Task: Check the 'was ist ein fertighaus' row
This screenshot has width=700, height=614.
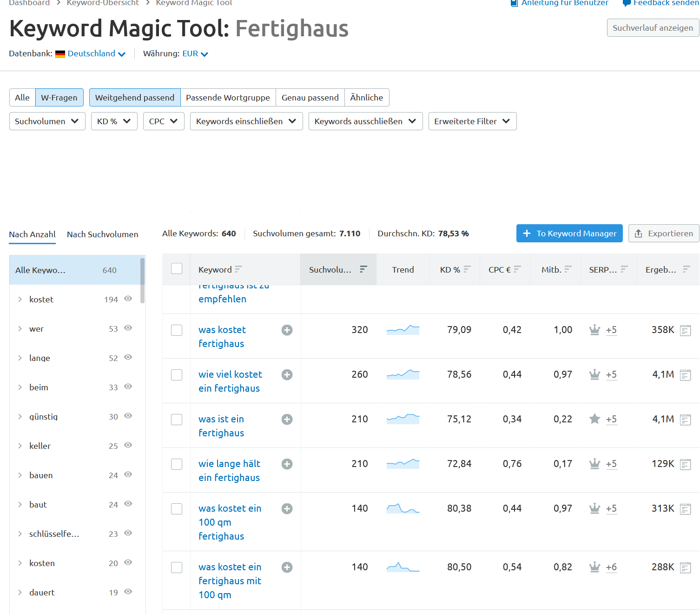Action: point(177,420)
